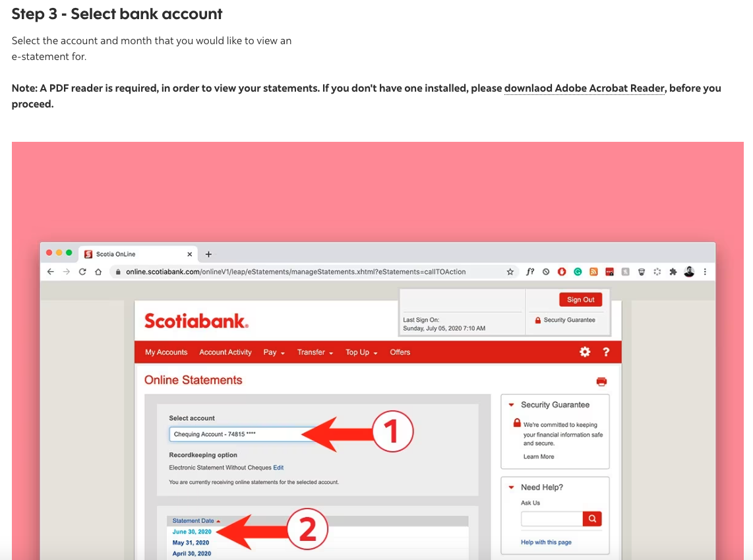The height and width of the screenshot is (560, 753).
Task: Click the Ask Us search input field
Action: (552, 518)
